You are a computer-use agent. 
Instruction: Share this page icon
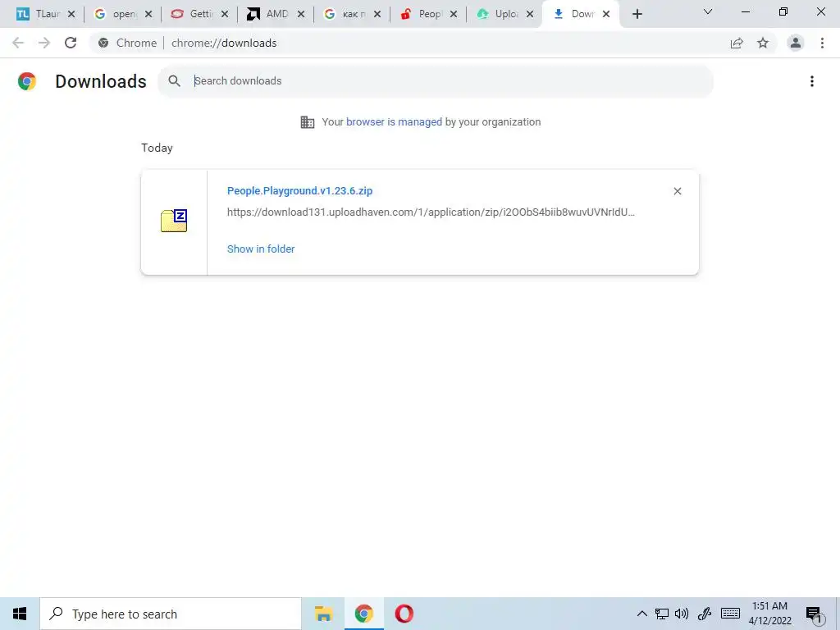click(x=737, y=43)
